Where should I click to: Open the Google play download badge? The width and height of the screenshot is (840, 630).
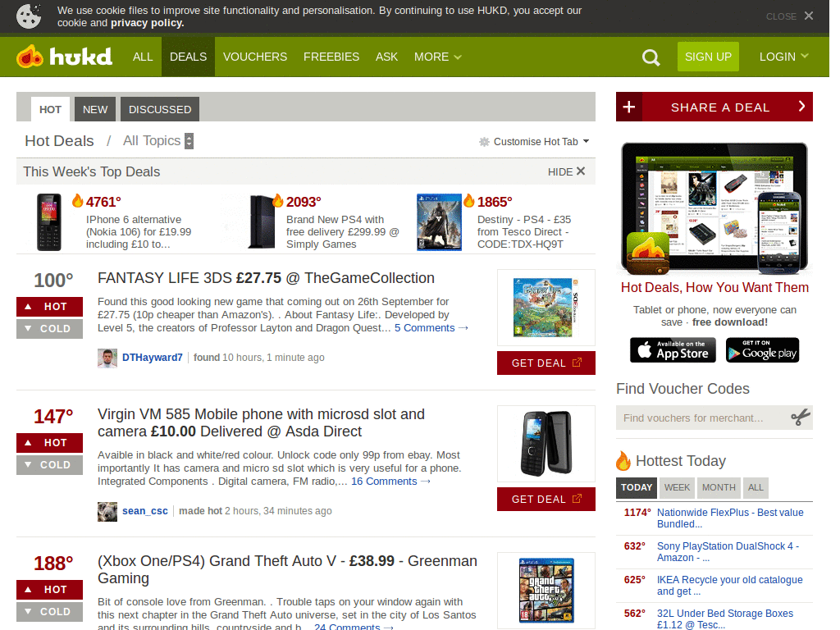pyautogui.click(x=762, y=350)
